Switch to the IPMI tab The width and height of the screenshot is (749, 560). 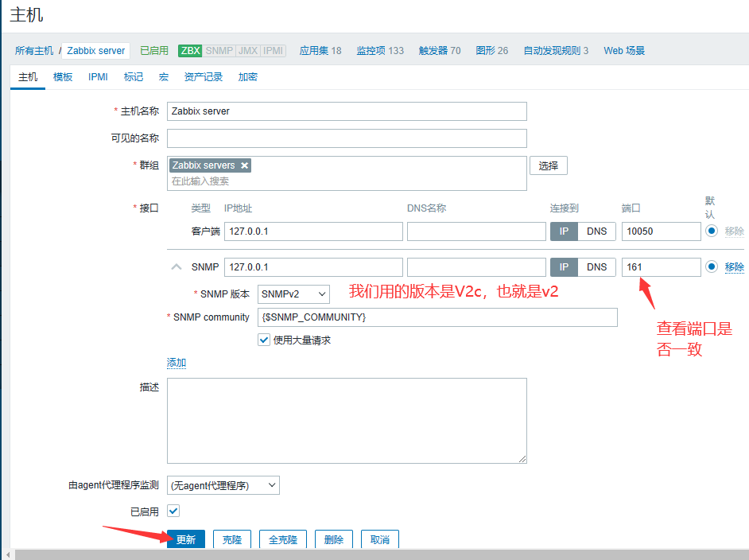(x=98, y=77)
